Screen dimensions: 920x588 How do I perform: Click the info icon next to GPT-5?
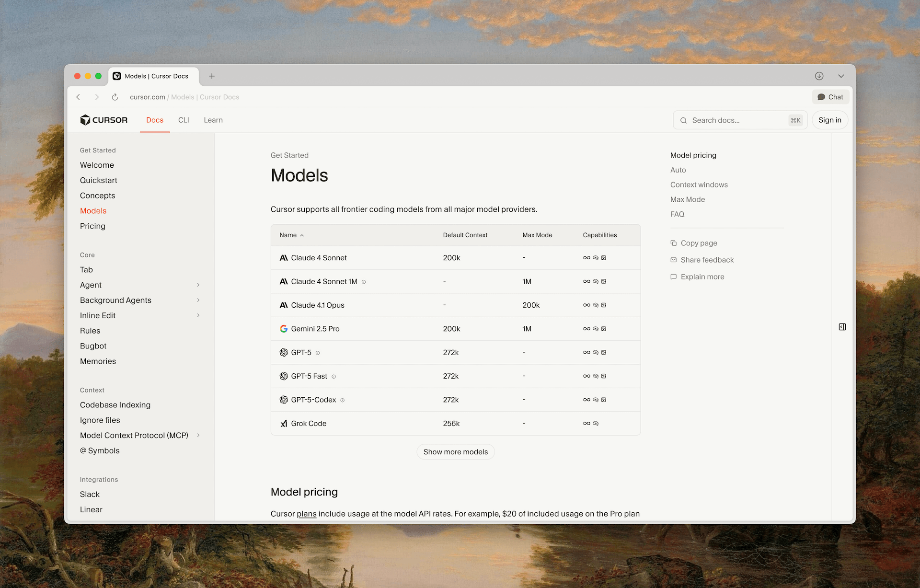click(318, 352)
